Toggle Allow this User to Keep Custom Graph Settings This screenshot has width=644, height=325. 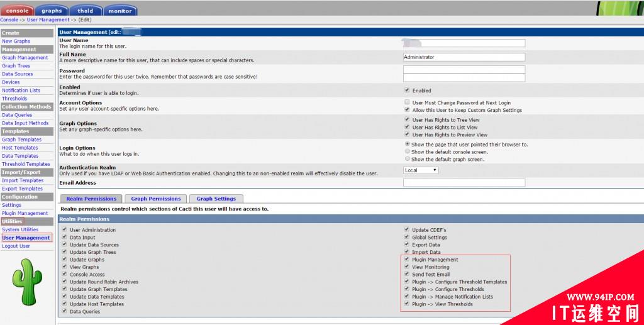(x=407, y=109)
